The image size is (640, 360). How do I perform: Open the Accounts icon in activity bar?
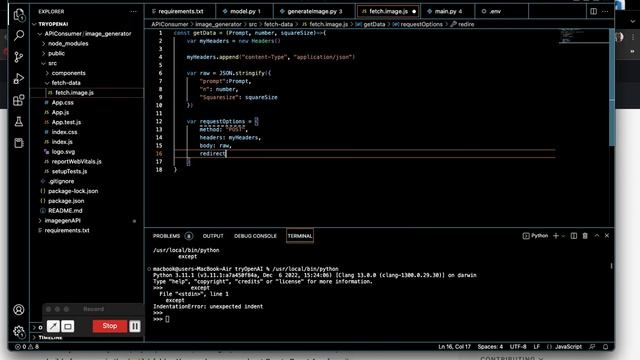click(x=19, y=310)
